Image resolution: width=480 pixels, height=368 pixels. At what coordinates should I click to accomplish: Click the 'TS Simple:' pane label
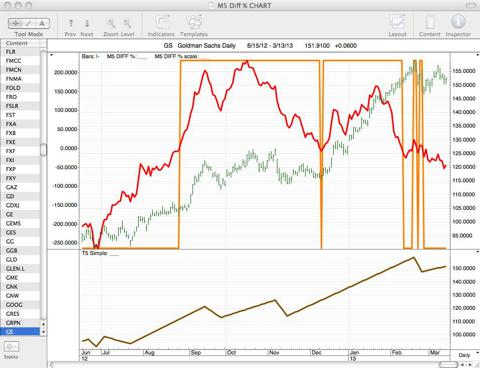[x=95, y=253]
